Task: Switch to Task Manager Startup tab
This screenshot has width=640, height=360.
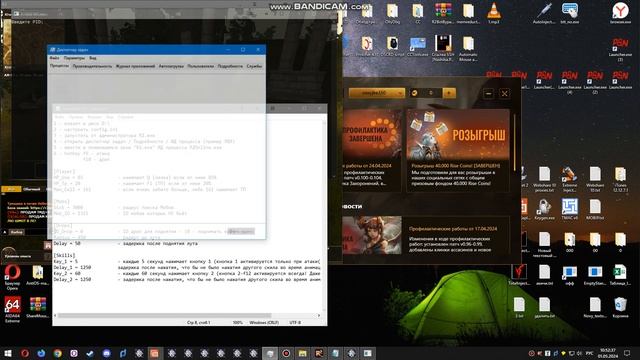Action: click(171, 66)
